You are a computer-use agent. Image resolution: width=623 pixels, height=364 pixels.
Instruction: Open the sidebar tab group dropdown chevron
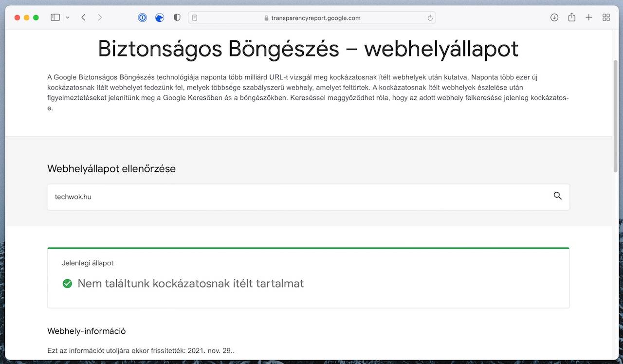click(68, 18)
